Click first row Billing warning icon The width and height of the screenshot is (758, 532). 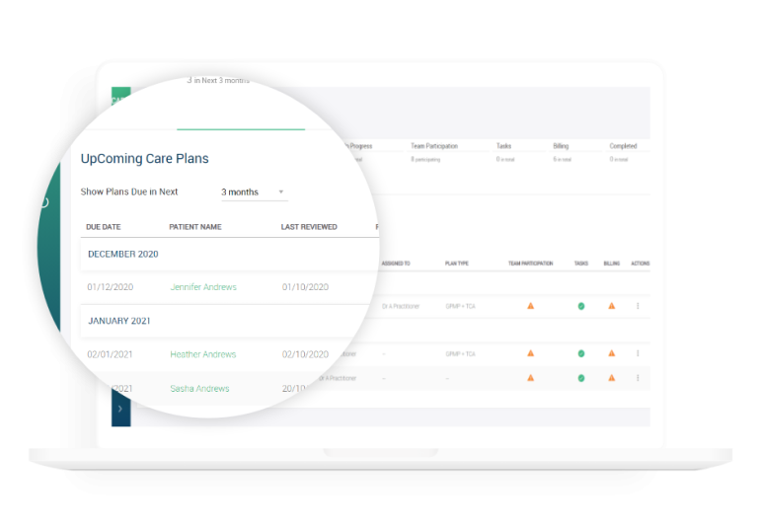click(612, 306)
